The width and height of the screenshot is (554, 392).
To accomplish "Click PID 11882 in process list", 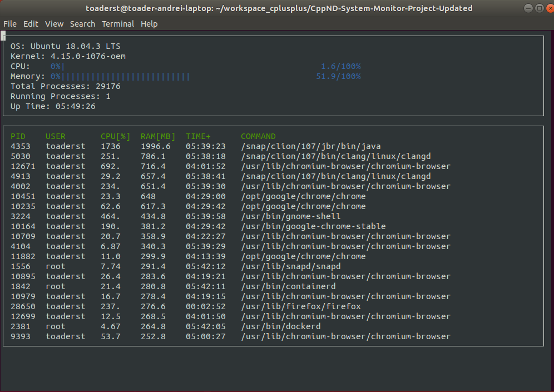I will 23,256.
